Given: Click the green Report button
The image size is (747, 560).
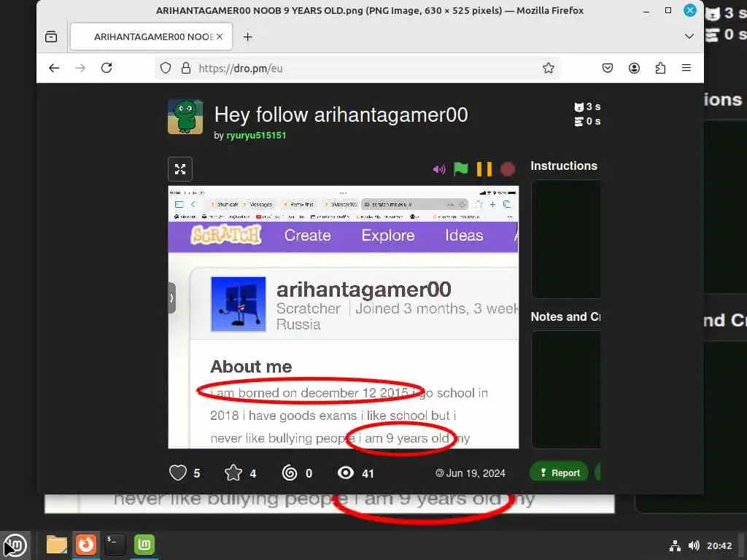Looking at the screenshot, I should [560, 472].
